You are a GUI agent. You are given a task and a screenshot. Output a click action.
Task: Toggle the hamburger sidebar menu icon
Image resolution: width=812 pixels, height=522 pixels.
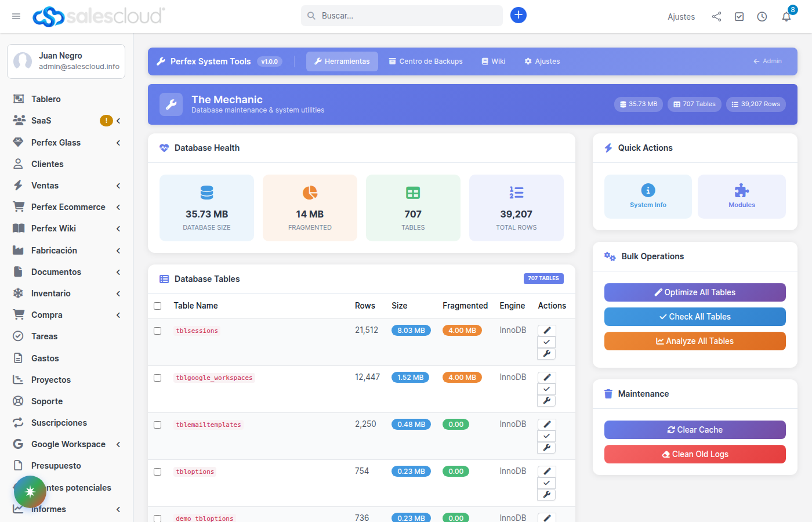pos(16,16)
